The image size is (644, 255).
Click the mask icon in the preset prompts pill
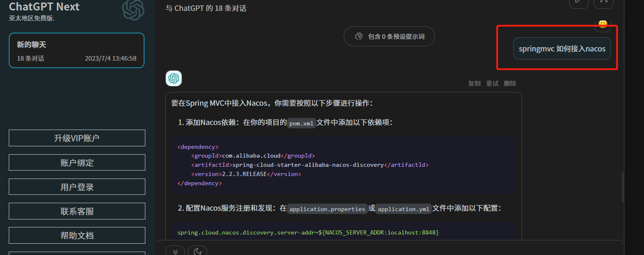358,36
